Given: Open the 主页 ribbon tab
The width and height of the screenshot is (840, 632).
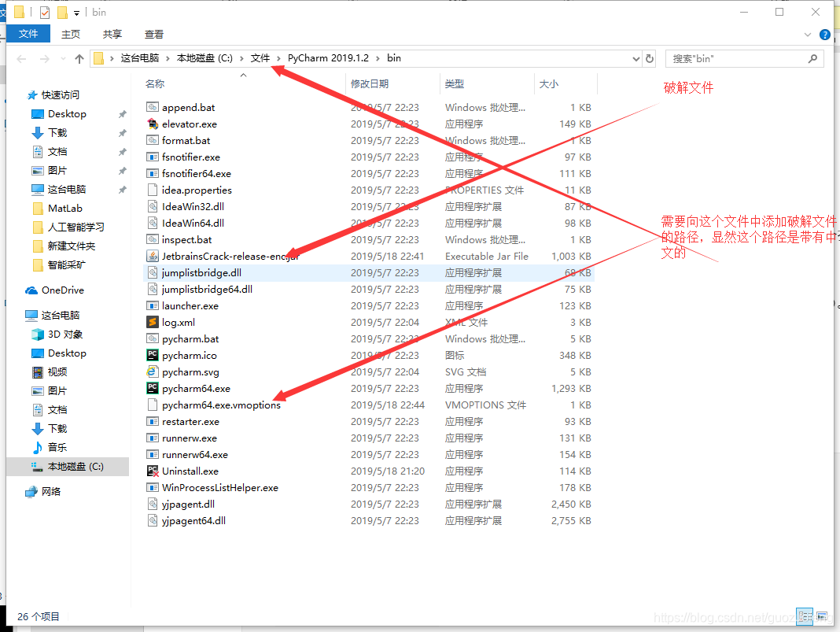Looking at the screenshot, I should tap(71, 35).
